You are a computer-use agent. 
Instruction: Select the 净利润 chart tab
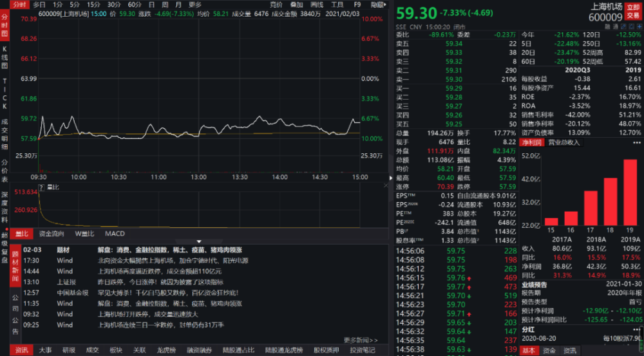coord(532,142)
